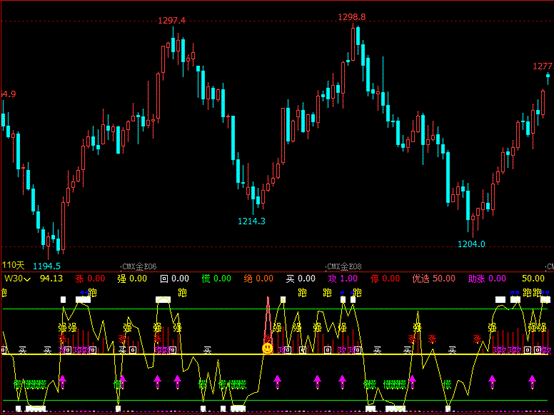Select the white 买 0.00 indicator value

(301, 279)
